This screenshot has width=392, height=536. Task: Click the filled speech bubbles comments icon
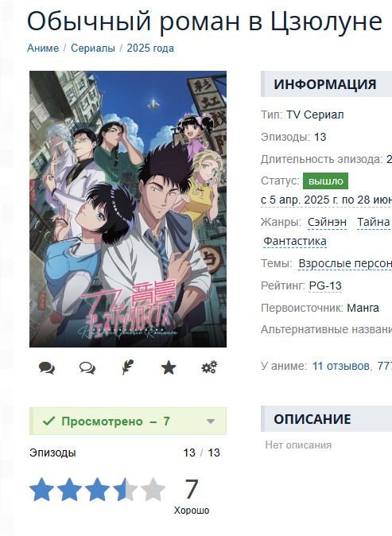(46, 368)
